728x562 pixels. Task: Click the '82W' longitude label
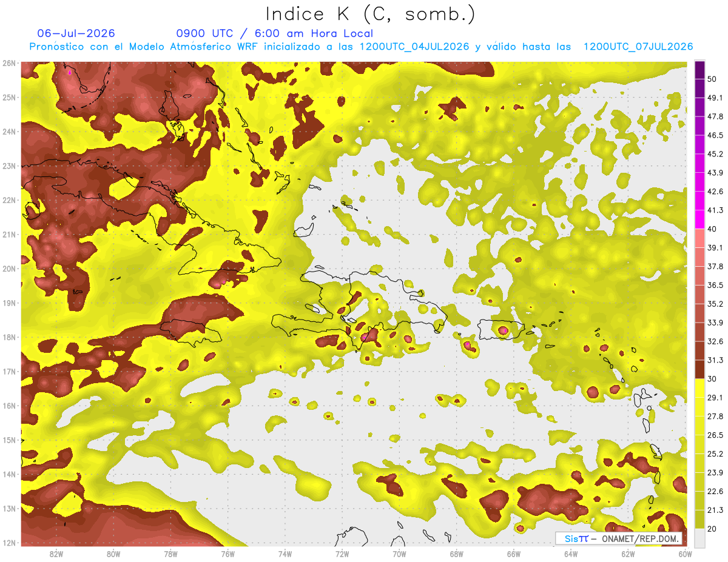tap(56, 554)
